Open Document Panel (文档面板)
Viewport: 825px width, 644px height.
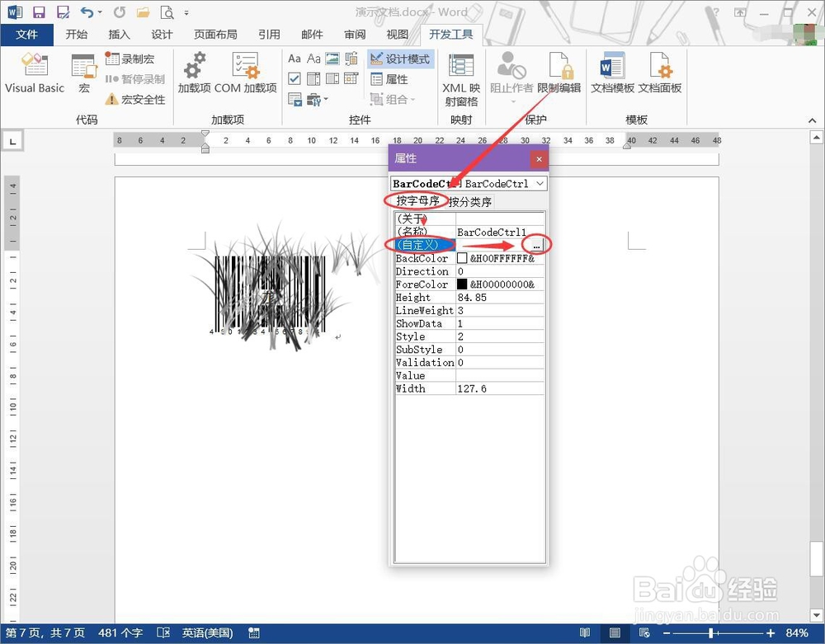(x=660, y=73)
